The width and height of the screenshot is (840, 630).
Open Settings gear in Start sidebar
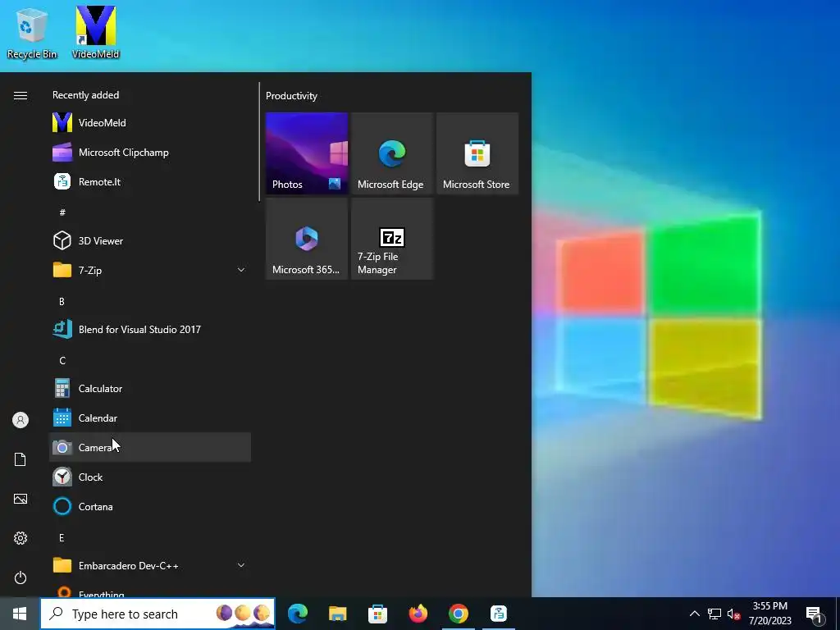click(x=21, y=538)
